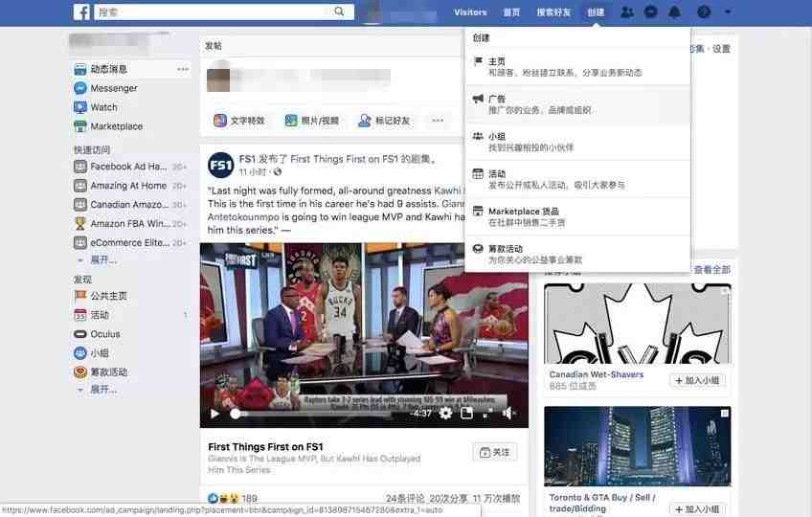Open 小组 item in left sidebar
This screenshot has width=812, height=517.
click(x=91, y=353)
